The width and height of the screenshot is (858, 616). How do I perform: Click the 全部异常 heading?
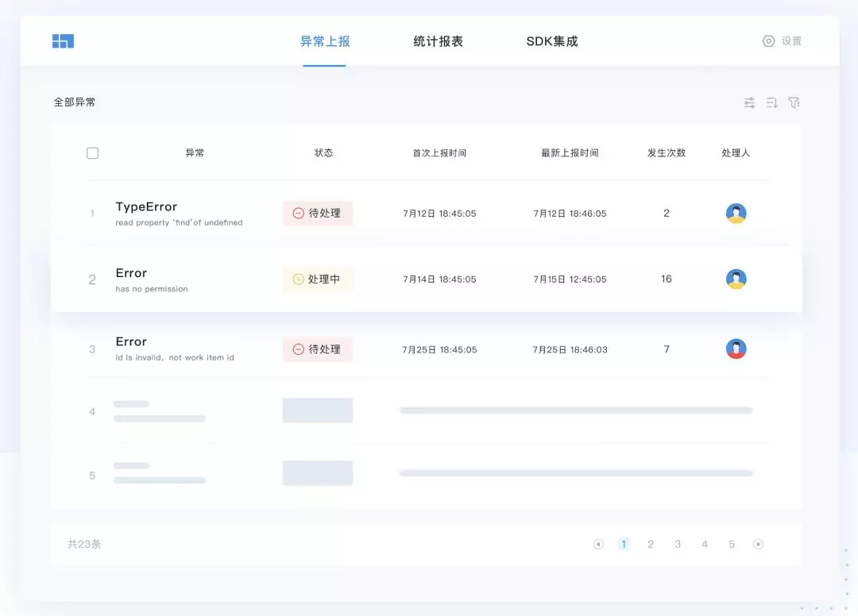75,102
